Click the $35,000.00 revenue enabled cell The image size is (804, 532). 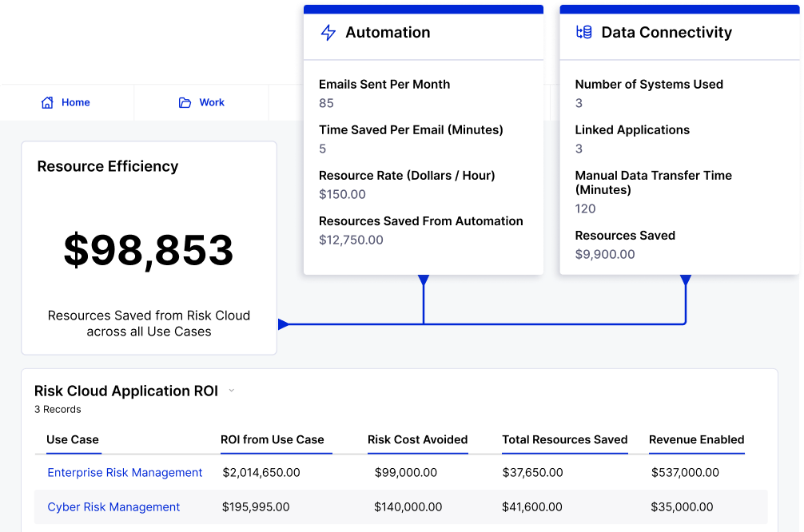[682, 507]
